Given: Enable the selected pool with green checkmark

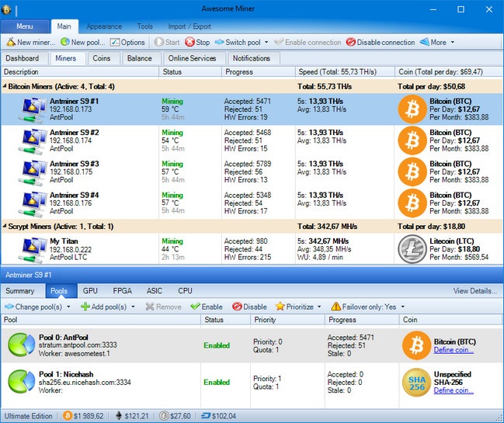Looking at the screenshot, I should [207, 307].
